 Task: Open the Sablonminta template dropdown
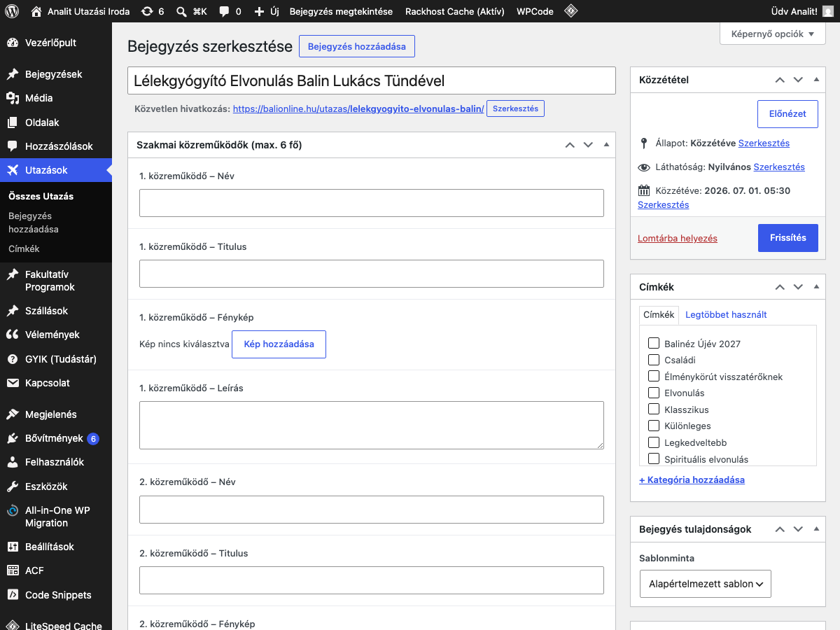click(x=706, y=584)
